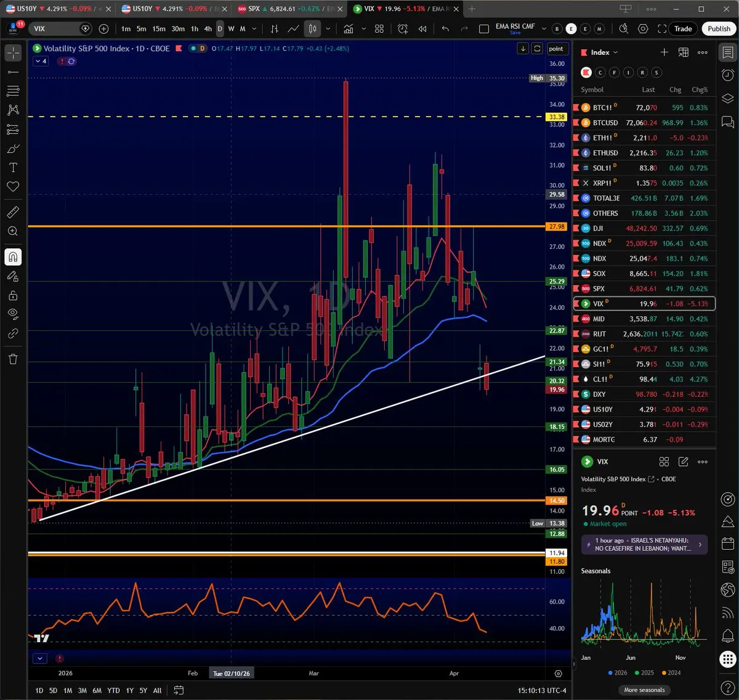Screen dimensions: 739x700
Task: Open the quick search icon
Action: (624, 28)
